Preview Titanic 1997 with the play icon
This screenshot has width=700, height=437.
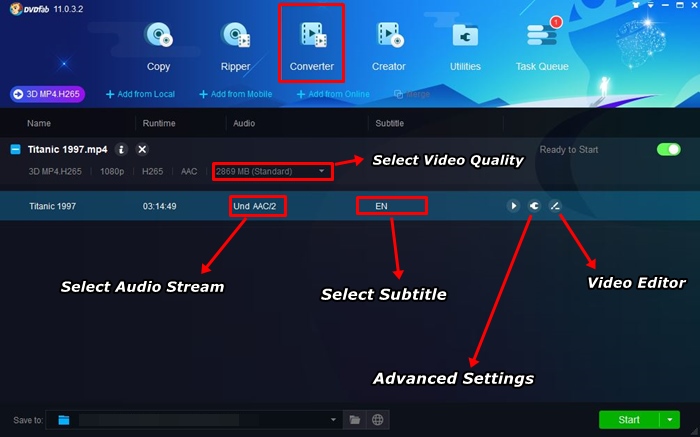coord(513,206)
